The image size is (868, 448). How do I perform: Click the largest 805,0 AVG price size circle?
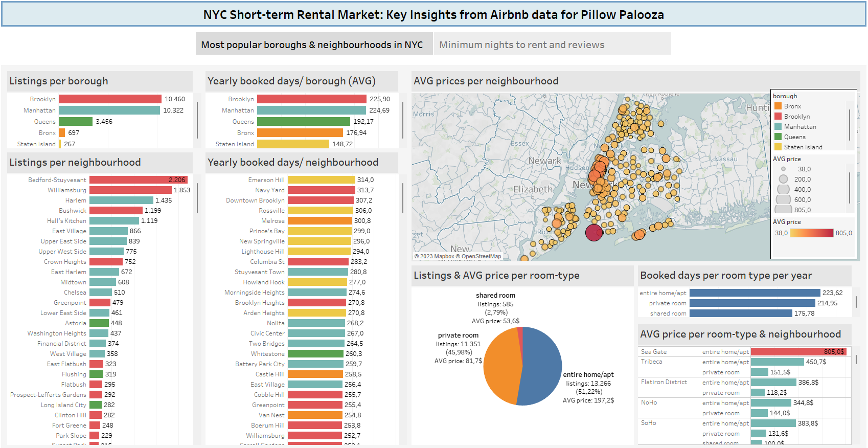pyautogui.click(x=783, y=209)
